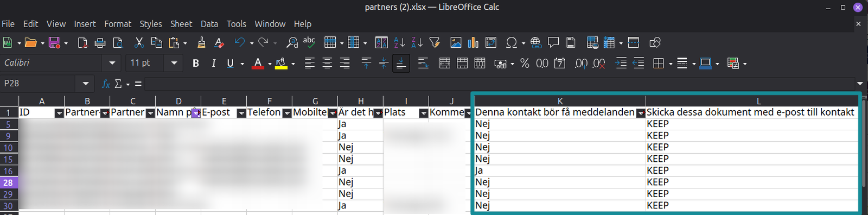868x215 pixels.
Task: Open the Plats column filter dropdown
Action: (x=424, y=113)
